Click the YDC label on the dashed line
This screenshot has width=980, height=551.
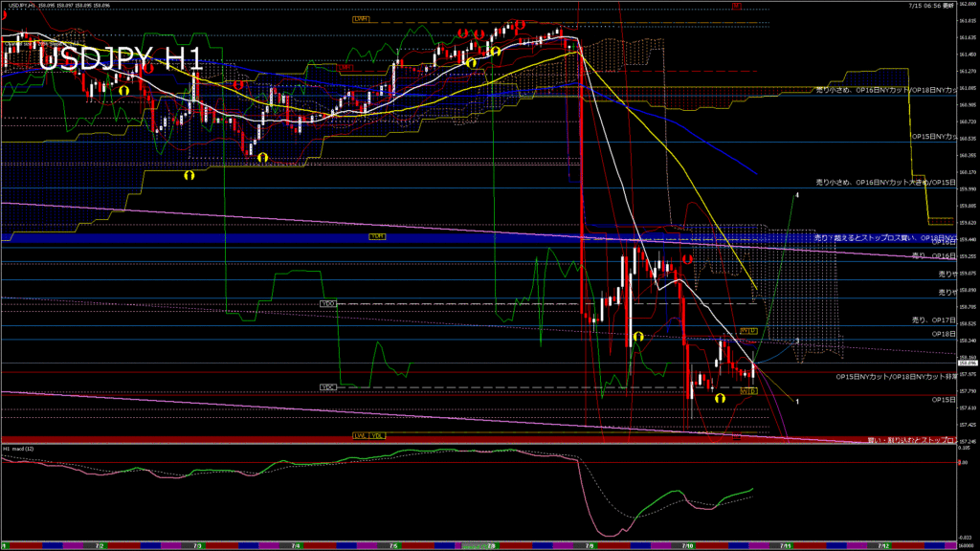click(328, 387)
